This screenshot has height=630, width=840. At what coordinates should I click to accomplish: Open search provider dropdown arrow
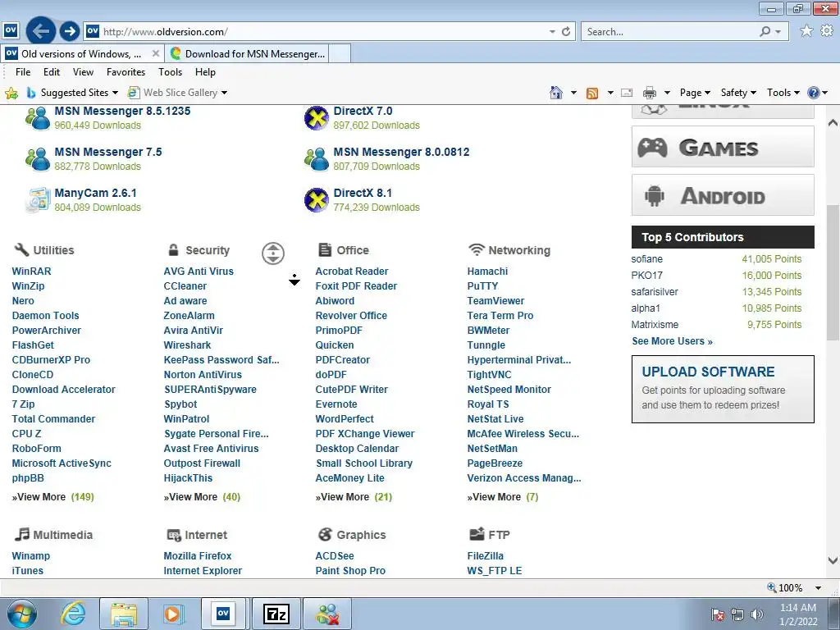point(778,32)
